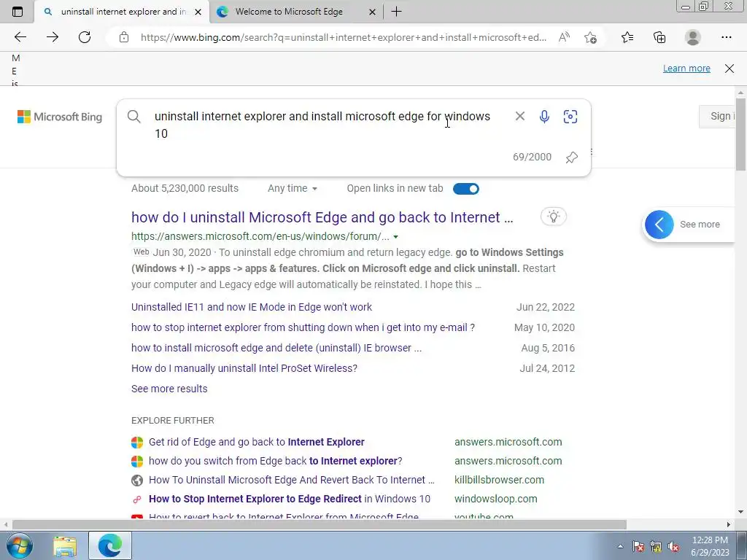Open Settings and more menu

click(x=726, y=37)
